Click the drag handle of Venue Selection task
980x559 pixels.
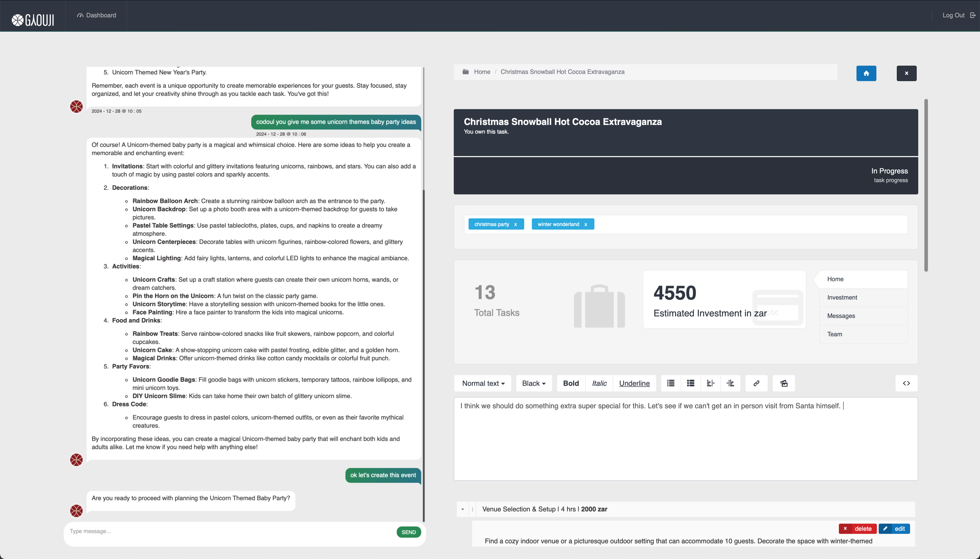472,509
